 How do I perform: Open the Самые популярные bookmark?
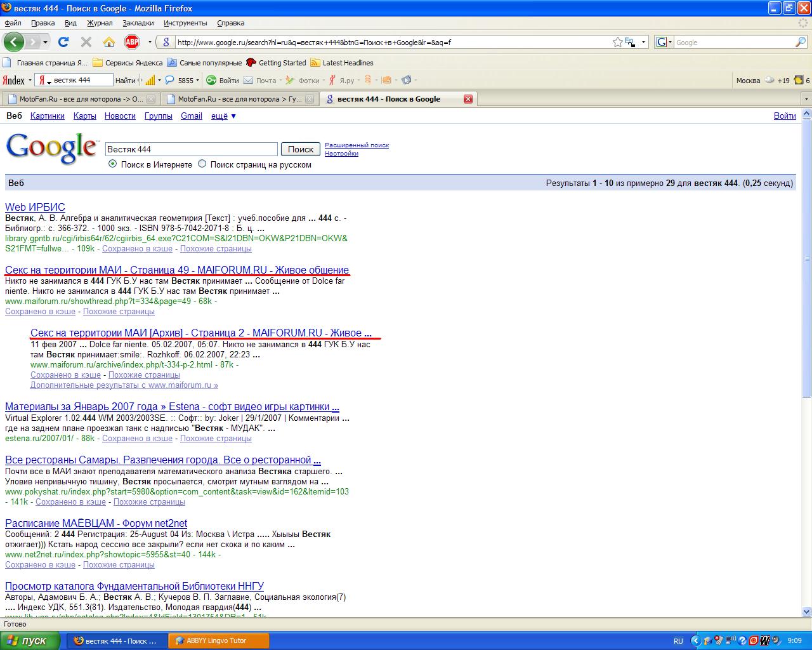point(204,63)
